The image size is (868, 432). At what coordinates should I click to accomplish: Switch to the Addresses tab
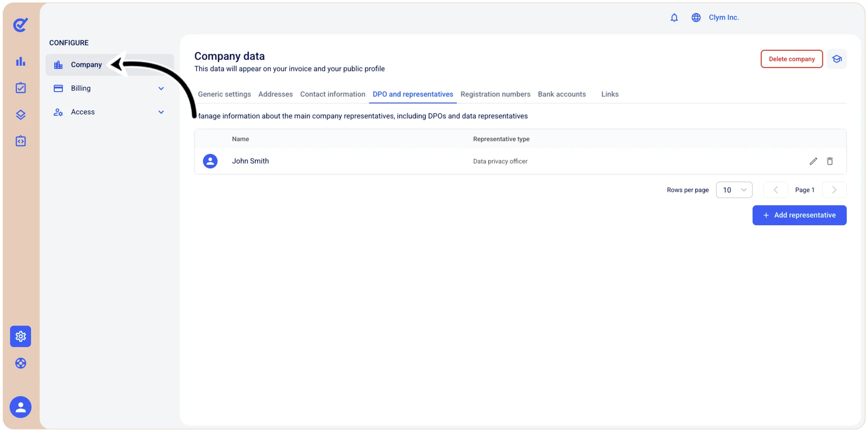275,94
